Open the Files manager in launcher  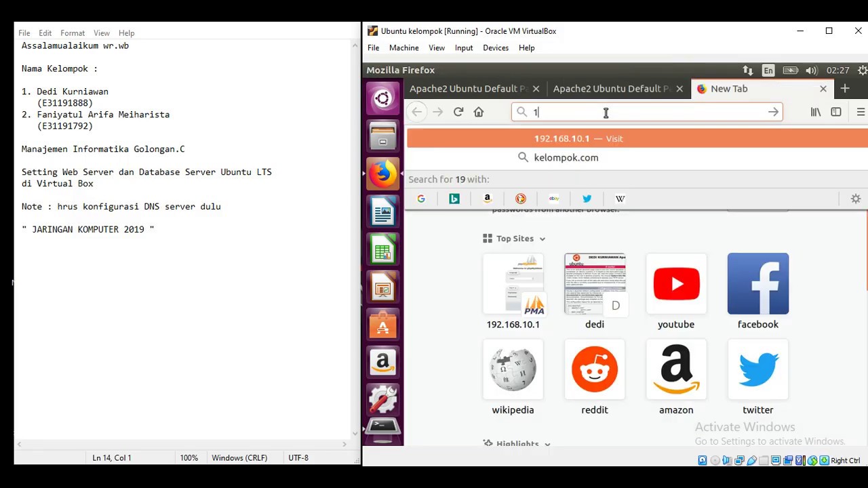(x=382, y=136)
